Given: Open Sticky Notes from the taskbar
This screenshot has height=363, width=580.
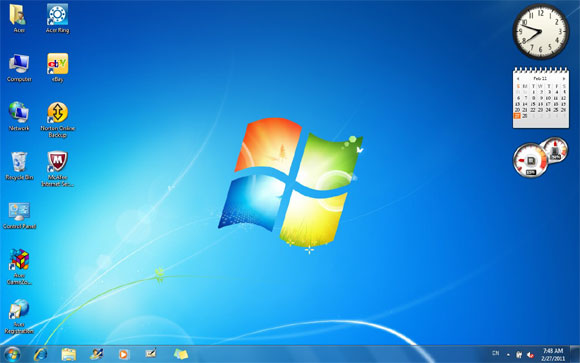Looking at the screenshot, I should coord(181,354).
